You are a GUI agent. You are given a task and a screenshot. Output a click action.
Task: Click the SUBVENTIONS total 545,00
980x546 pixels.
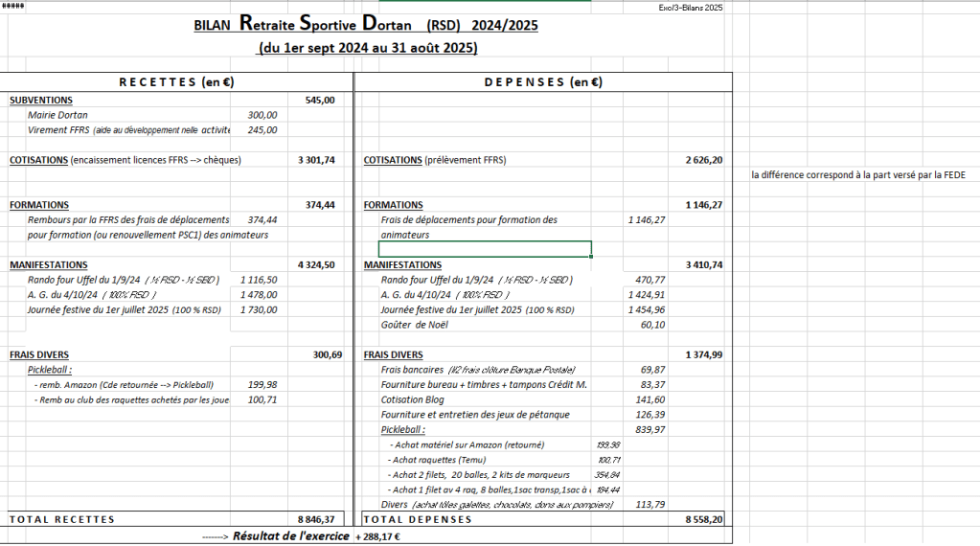319,100
